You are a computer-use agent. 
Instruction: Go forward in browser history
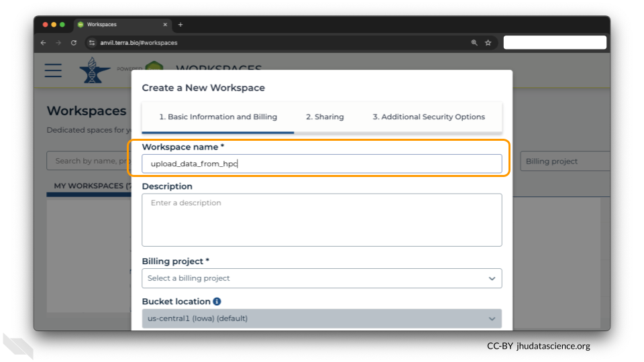58,43
